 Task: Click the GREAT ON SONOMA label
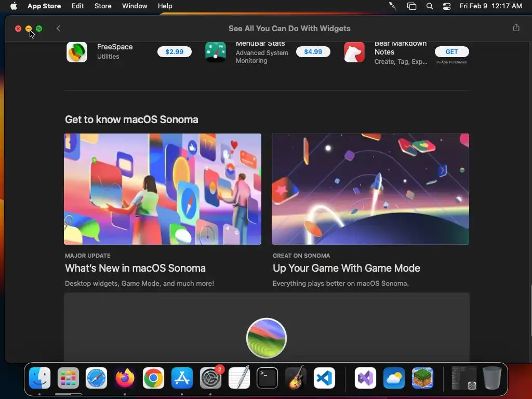point(301,256)
